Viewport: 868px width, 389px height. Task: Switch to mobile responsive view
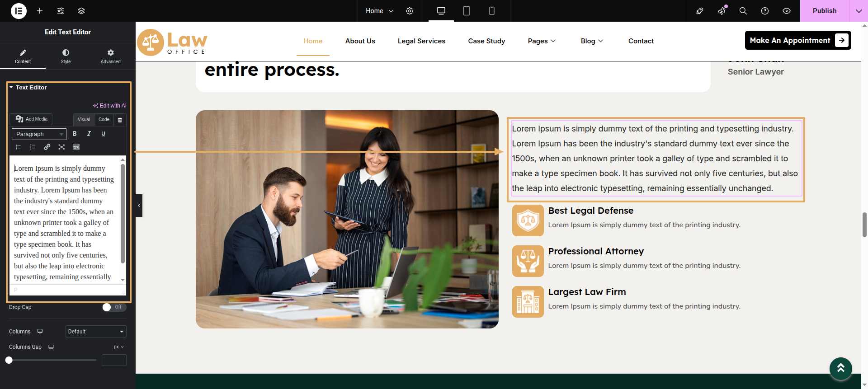(x=491, y=11)
